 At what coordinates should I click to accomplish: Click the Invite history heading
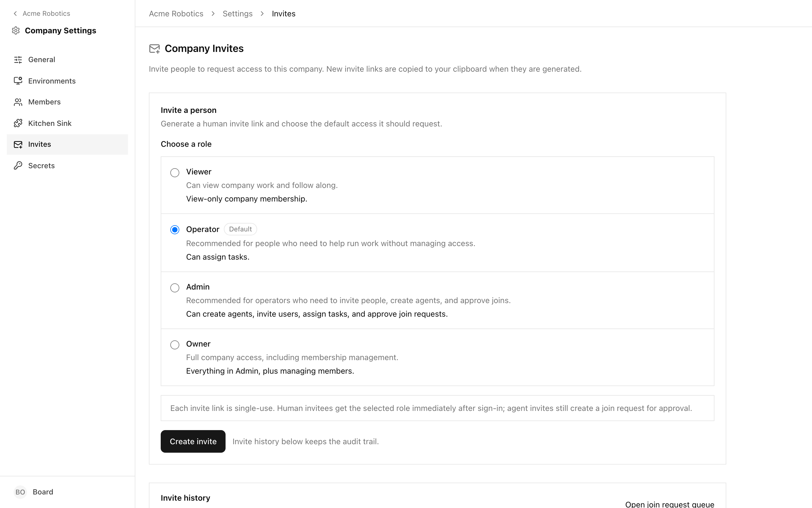coord(186,498)
